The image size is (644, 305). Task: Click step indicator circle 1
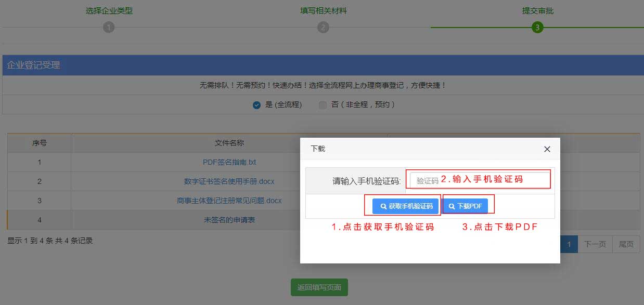pyautogui.click(x=109, y=27)
